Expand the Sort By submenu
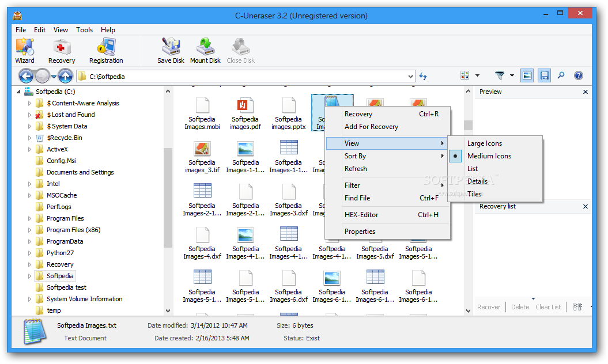The height and width of the screenshot is (364, 608). pos(388,156)
